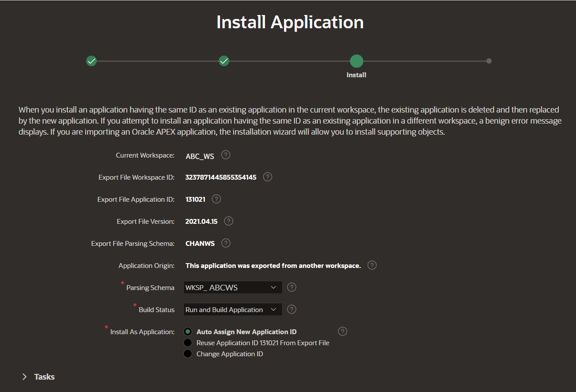576x392 pixels.
Task: Click the Build Status field label
Action: click(x=157, y=310)
